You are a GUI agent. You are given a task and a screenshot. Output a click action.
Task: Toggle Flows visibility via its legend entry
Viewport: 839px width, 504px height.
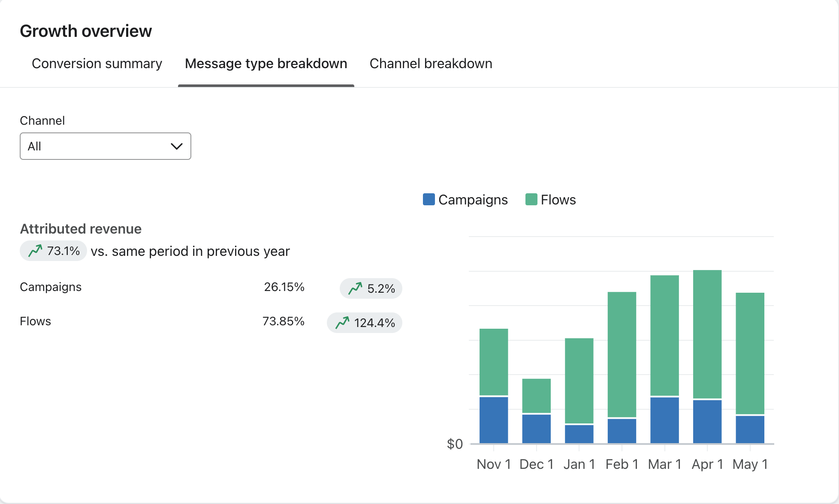[551, 199]
